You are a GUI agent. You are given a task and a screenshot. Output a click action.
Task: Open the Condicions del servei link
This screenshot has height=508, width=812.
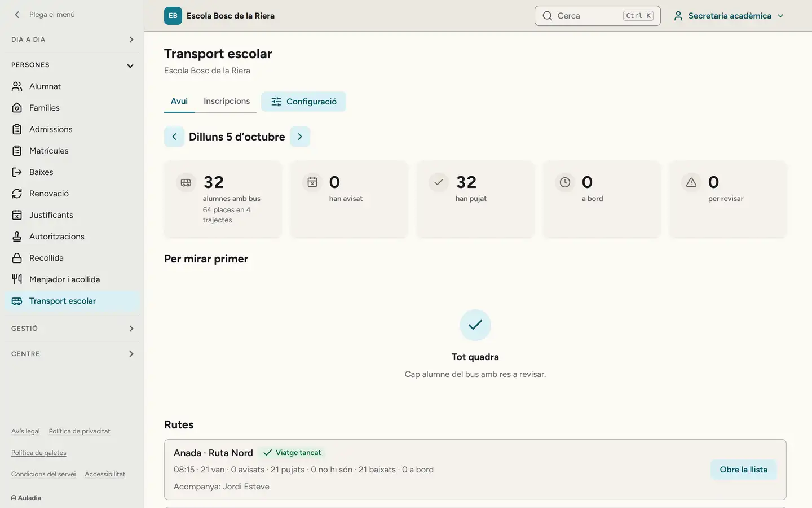[x=43, y=474]
